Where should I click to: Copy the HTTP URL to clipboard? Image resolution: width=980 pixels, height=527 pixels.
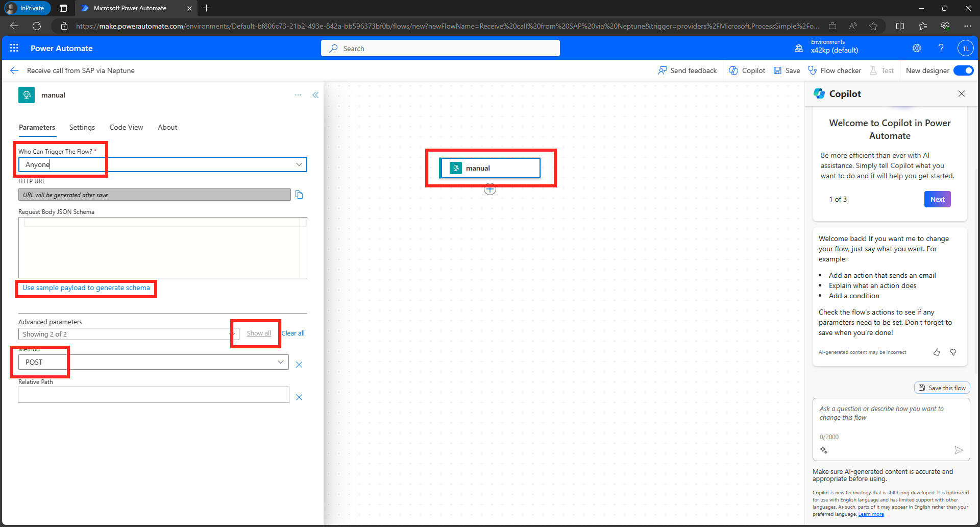[x=299, y=195]
